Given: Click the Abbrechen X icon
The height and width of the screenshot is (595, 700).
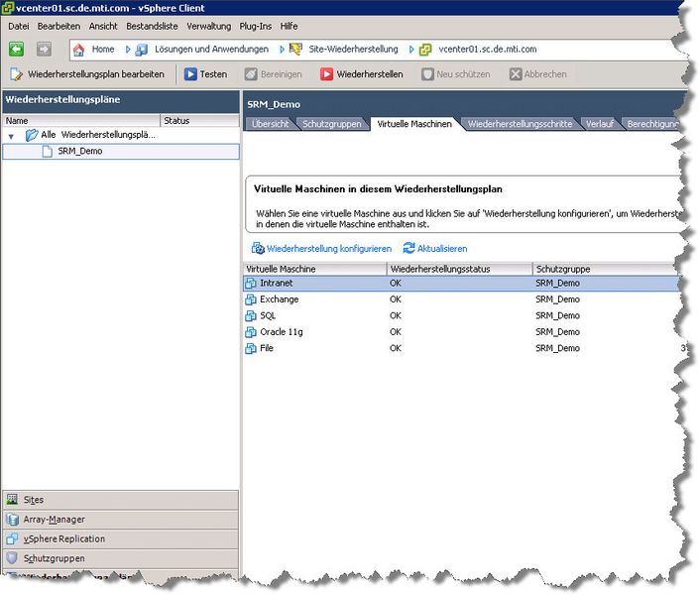Looking at the screenshot, I should 516,74.
